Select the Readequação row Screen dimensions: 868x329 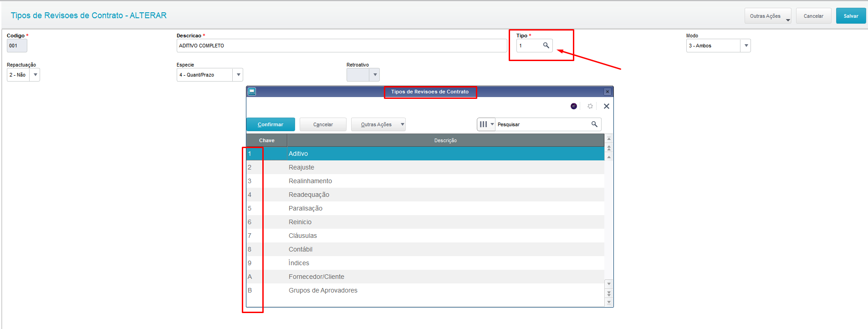(x=425, y=195)
